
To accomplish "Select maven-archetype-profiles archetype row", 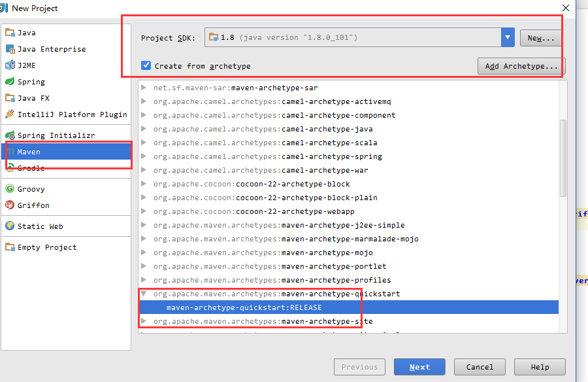I will (349, 280).
